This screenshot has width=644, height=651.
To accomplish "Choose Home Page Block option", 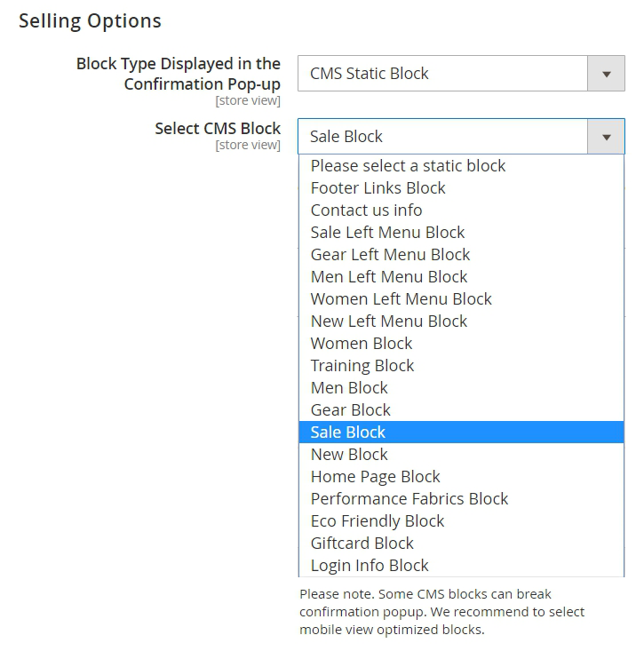I will (x=375, y=477).
